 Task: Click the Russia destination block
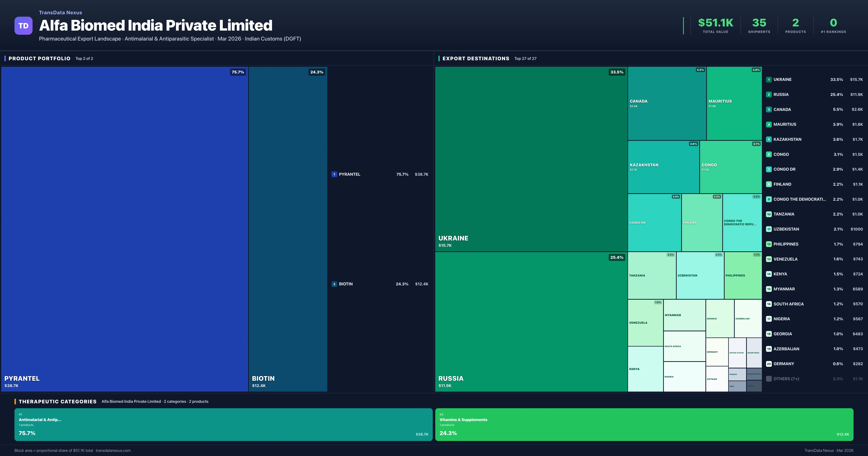pos(531,321)
